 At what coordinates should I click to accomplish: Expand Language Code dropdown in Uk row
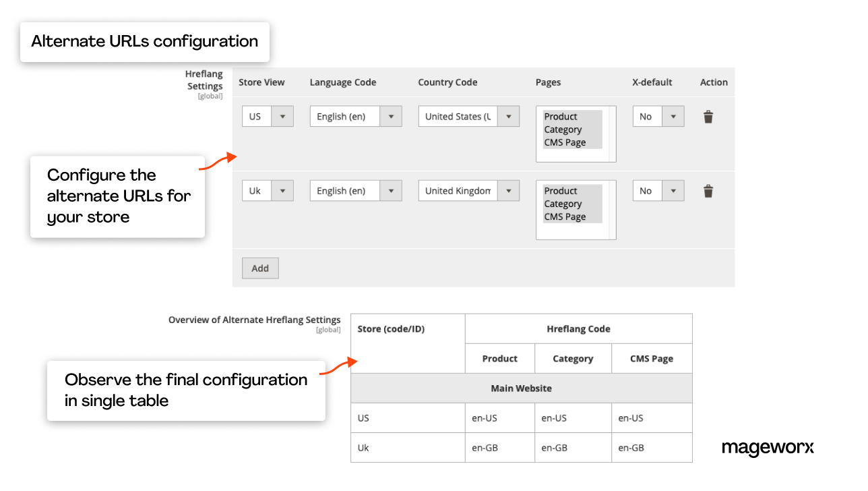[355, 191]
